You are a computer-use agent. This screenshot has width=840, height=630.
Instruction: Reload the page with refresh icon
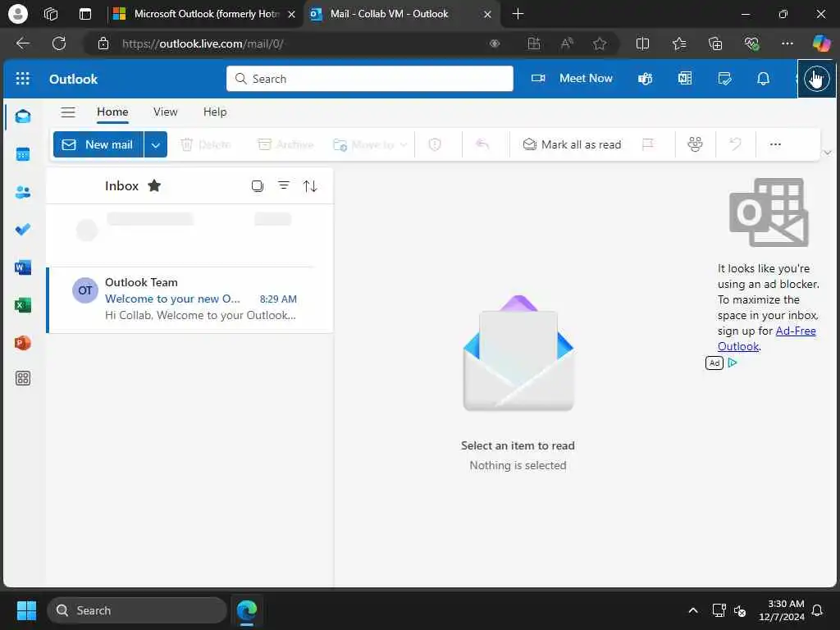point(59,43)
